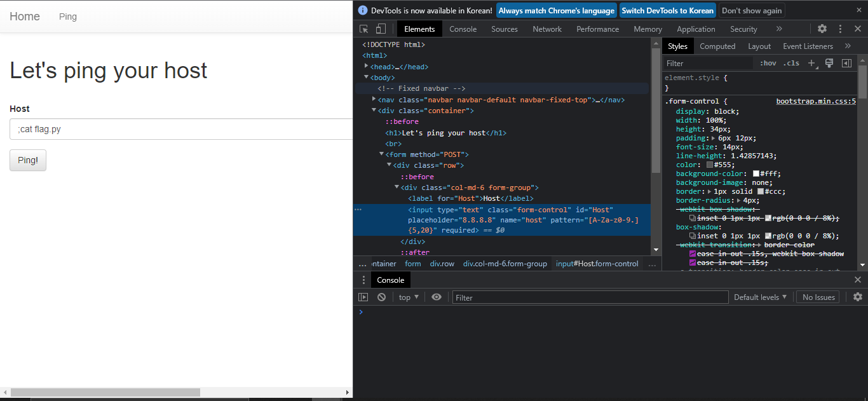Open Home link in page navbar
Screen dimensions: 868x401
click(x=25, y=17)
